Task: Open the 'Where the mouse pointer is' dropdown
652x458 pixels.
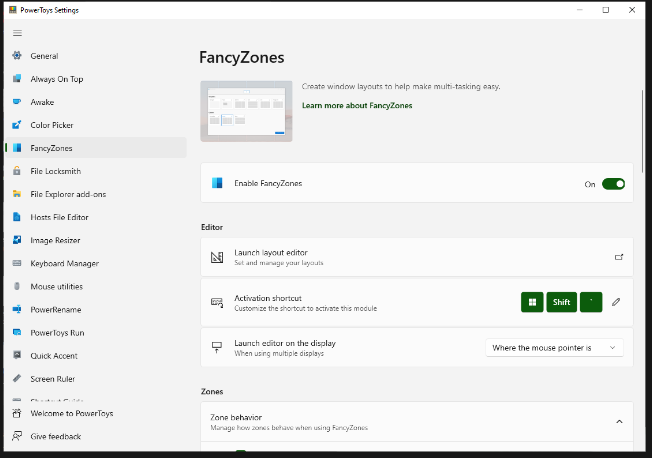Action: [555, 347]
